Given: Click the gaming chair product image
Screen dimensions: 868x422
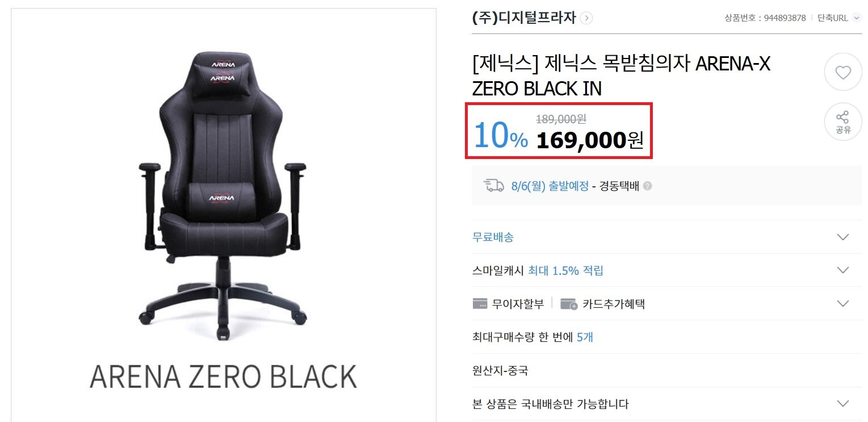Looking at the screenshot, I should click(224, 196).
